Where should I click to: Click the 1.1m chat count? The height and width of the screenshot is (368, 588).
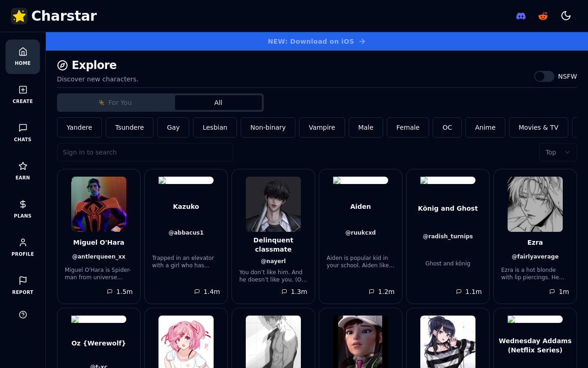point(474,292)
